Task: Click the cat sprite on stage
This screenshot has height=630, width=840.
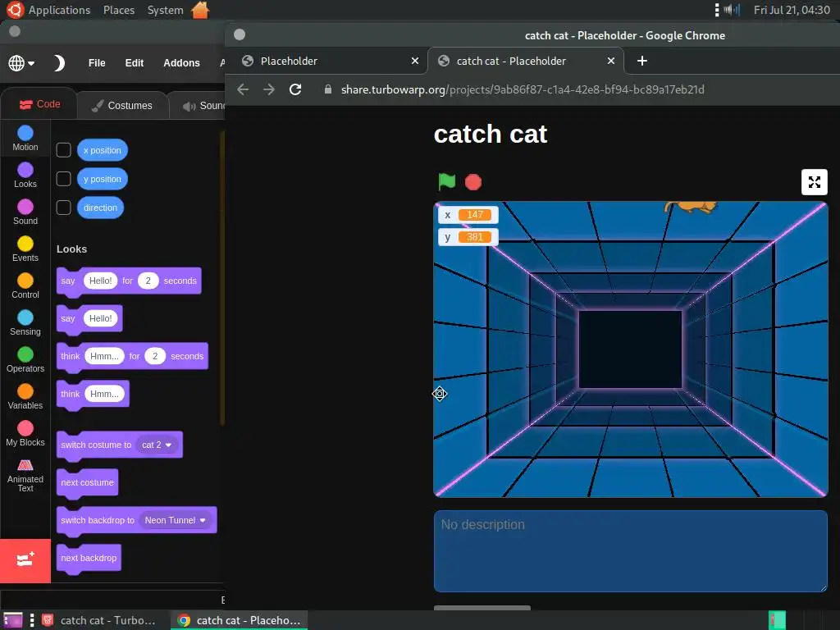Action: 691,208
